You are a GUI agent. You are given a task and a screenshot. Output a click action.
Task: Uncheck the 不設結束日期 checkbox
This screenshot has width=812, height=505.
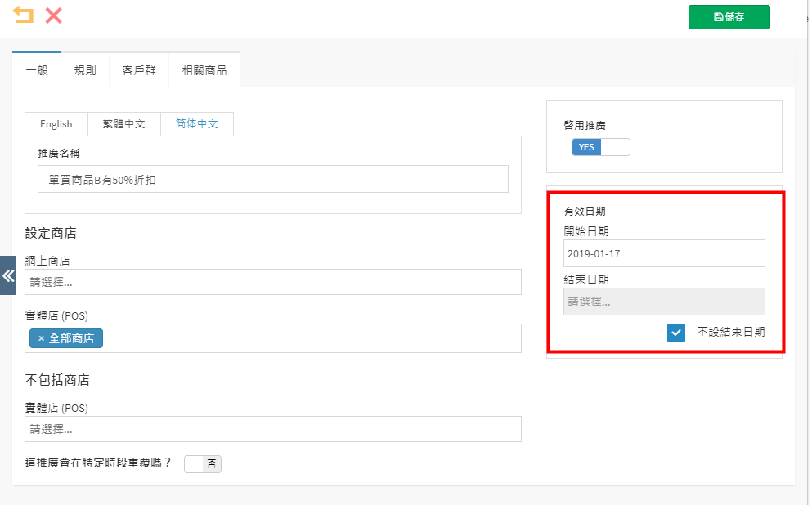pos(675,333)
